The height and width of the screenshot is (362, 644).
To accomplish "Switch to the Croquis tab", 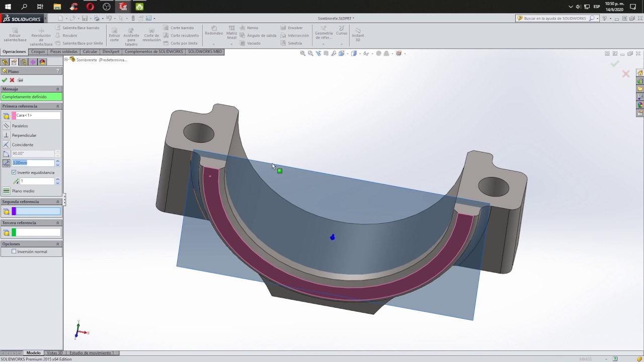I will click(x=38, y=52).
